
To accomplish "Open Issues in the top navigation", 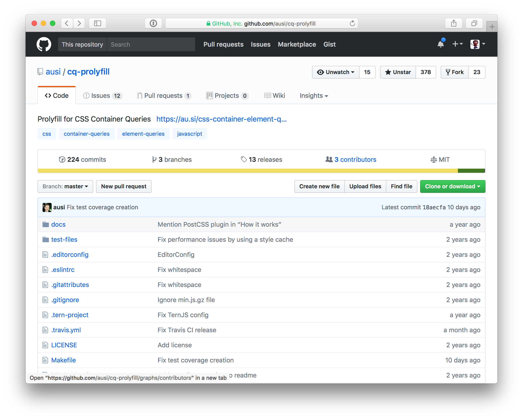I will tap(261, 44).
